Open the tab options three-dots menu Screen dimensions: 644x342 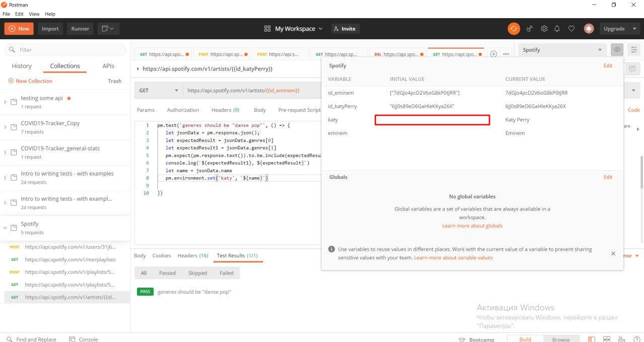click(x=506, y=54)
